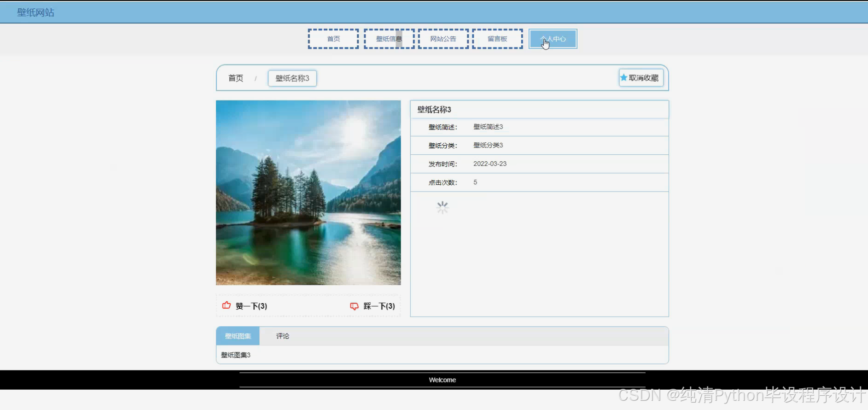Click the 壁纸分类3 value

tap(488, 145)
